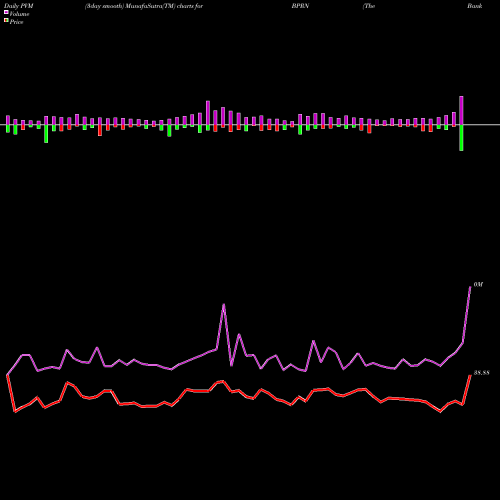Select the 'Price' legend label
The image size is (500, 500).
point(16,22)
